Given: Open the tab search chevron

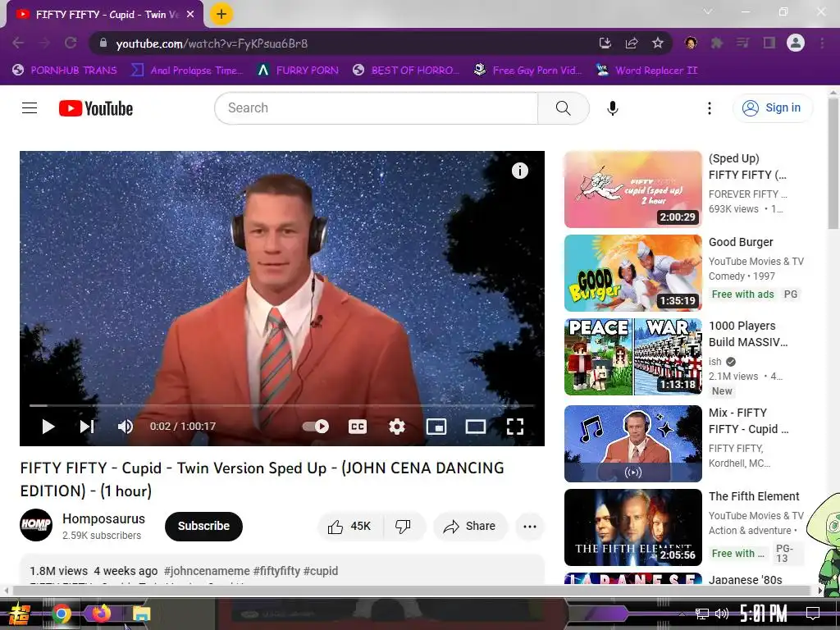Looking at the screenshot, I should click(708, 11).
